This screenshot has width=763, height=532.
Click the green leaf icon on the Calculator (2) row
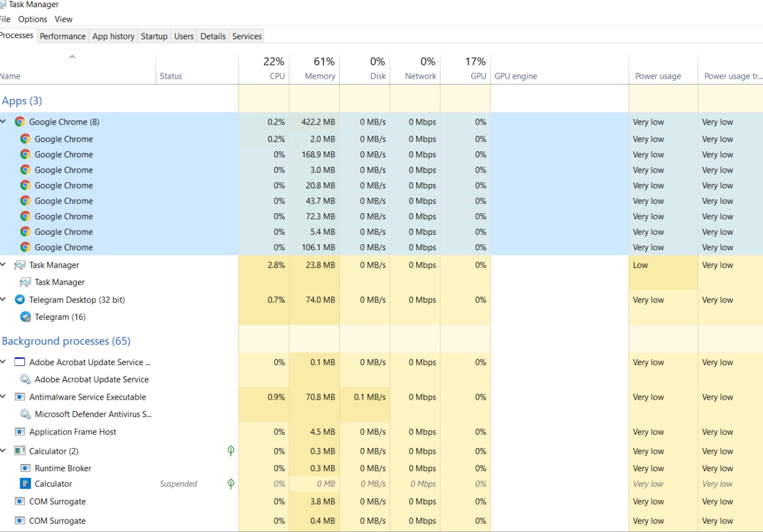(231, 451)
